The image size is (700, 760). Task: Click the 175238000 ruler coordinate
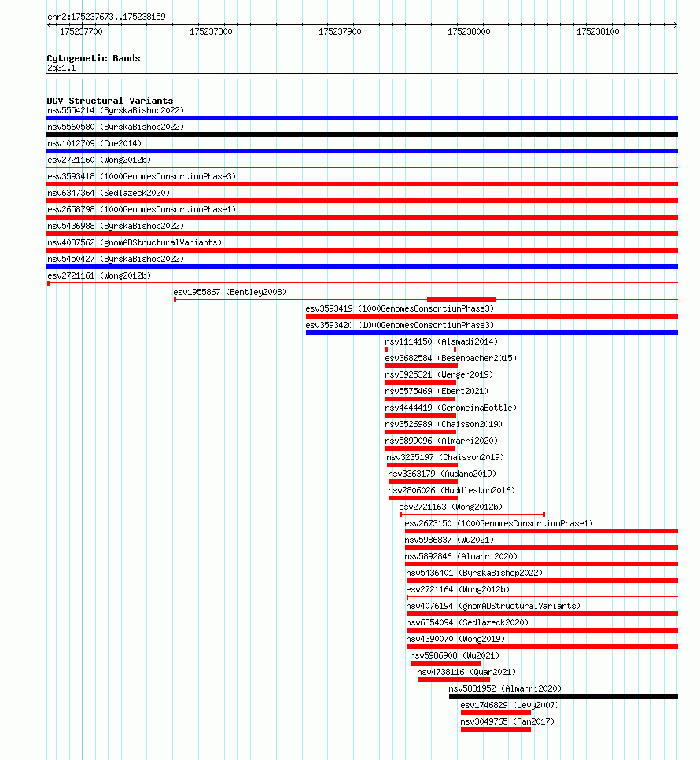469,31
